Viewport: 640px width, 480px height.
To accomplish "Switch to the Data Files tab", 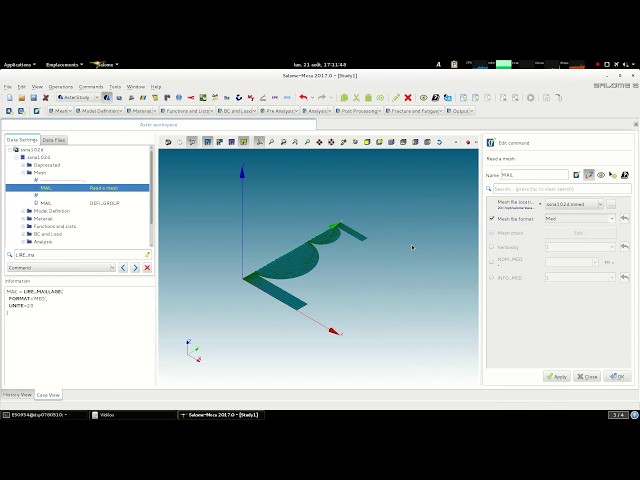I will point(54,140).
